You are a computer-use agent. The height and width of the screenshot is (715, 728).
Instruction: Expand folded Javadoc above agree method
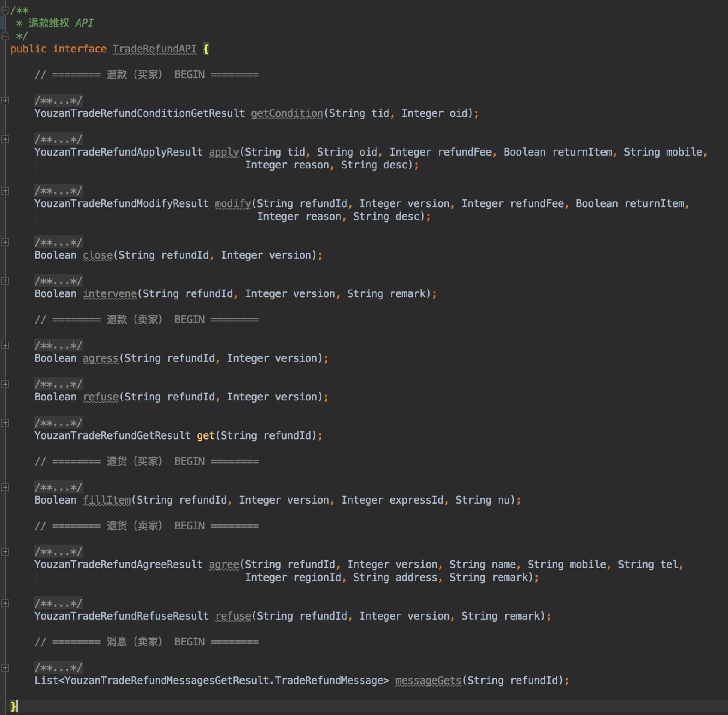(5, 552)
